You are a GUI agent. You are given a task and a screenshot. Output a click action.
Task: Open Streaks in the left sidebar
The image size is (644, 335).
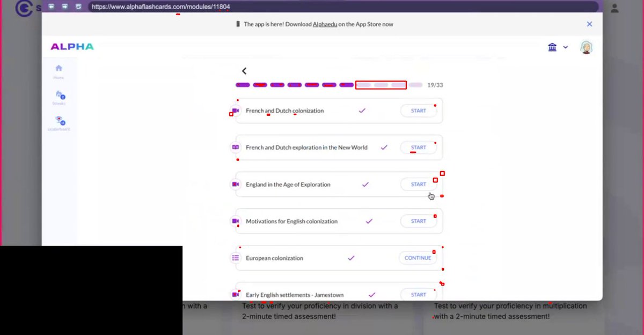click(58, 97)
